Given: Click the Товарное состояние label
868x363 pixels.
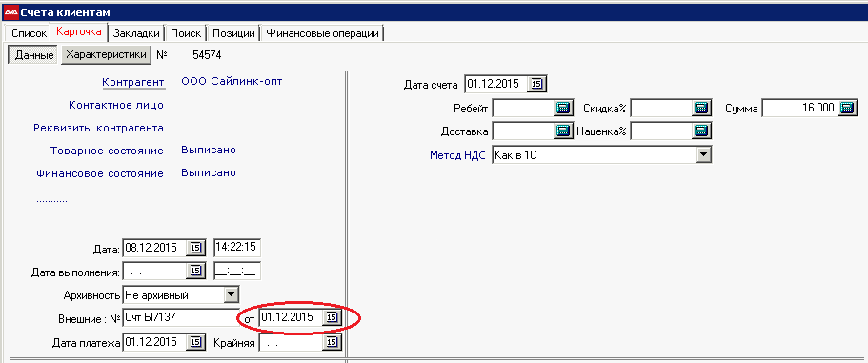Looking at the screenshot, I should click(107, 151).
